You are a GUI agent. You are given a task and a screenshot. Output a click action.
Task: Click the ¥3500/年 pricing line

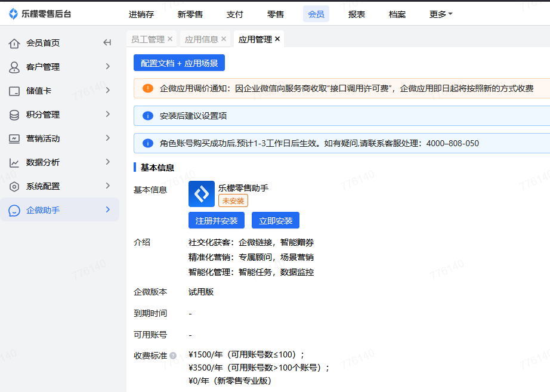259,368
